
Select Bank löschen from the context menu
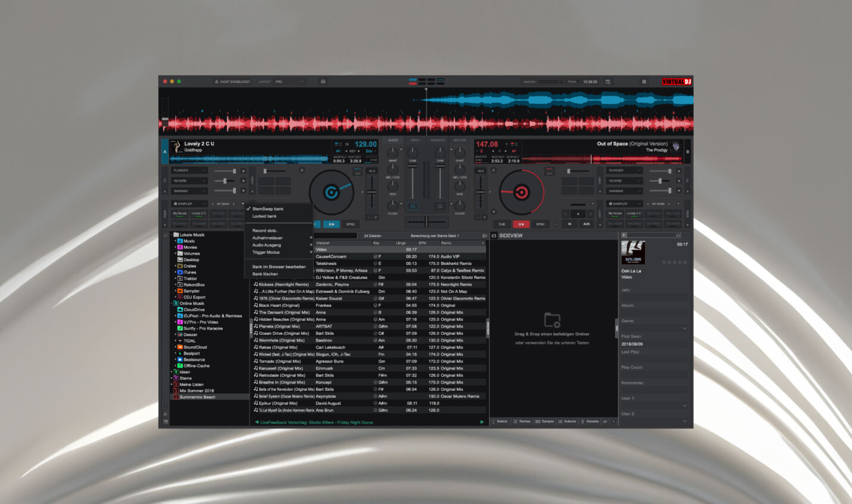266,274
